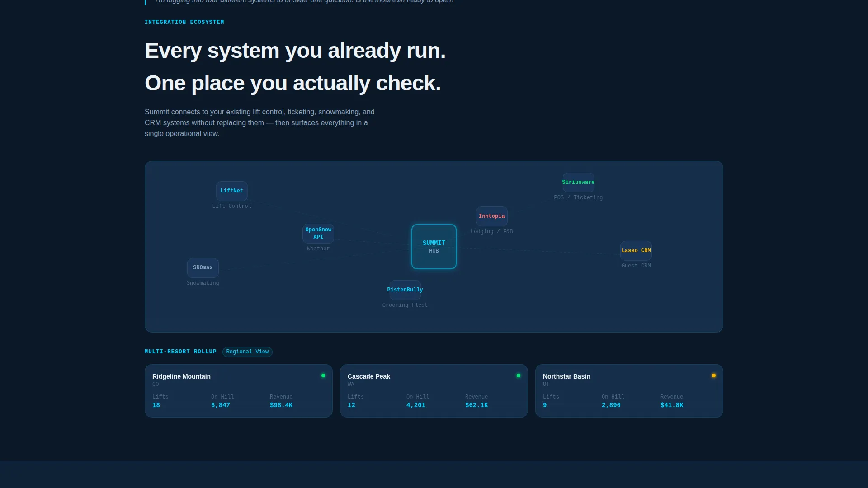This screenshot has width=868, height=488.
Task: Click the central Summit Hub node
Action: pos(434,247)
